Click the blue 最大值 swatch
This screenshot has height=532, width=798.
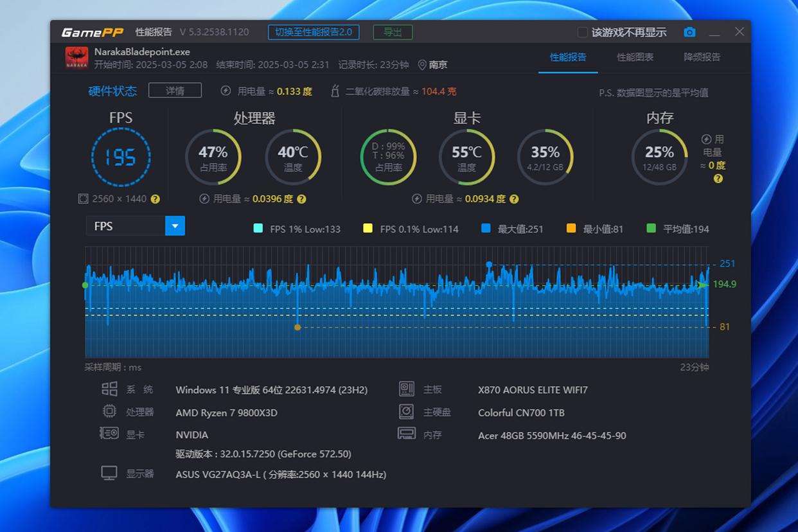pos(486,228)
